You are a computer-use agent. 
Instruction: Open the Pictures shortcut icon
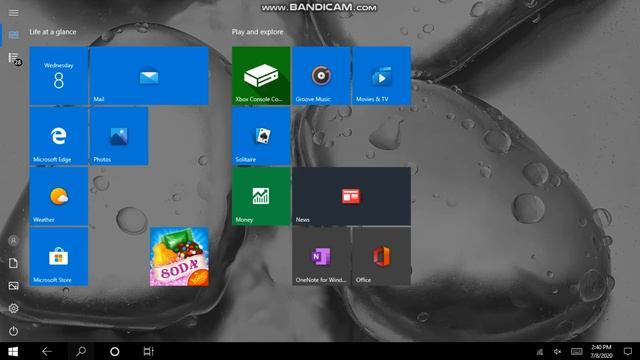(x=13, y=286)
